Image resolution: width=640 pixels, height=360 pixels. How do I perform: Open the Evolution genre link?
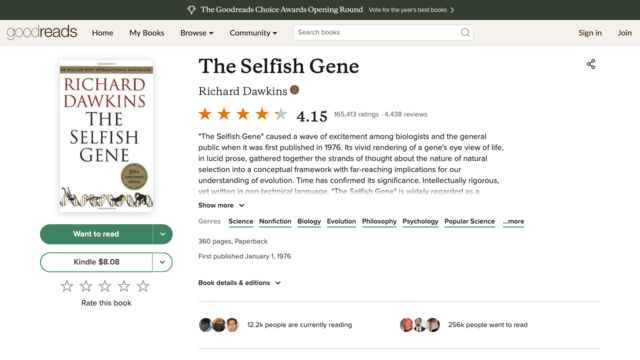click(341, 221)
